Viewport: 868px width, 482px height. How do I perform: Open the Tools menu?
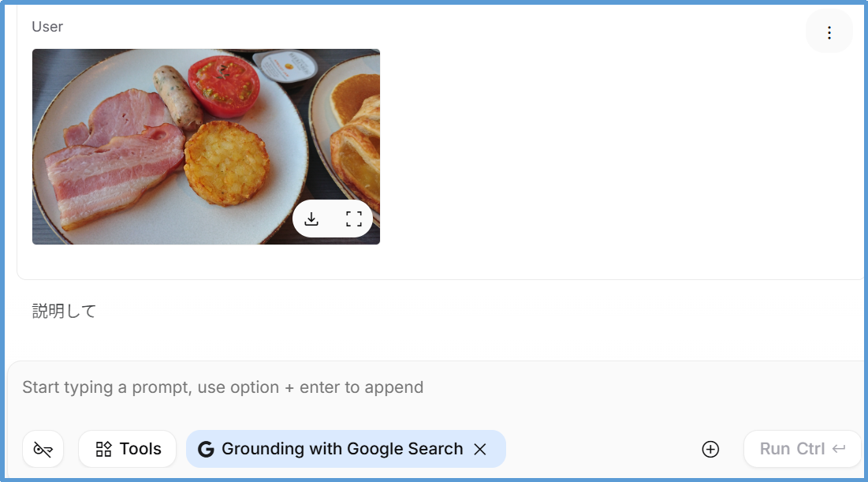point(128,449)
